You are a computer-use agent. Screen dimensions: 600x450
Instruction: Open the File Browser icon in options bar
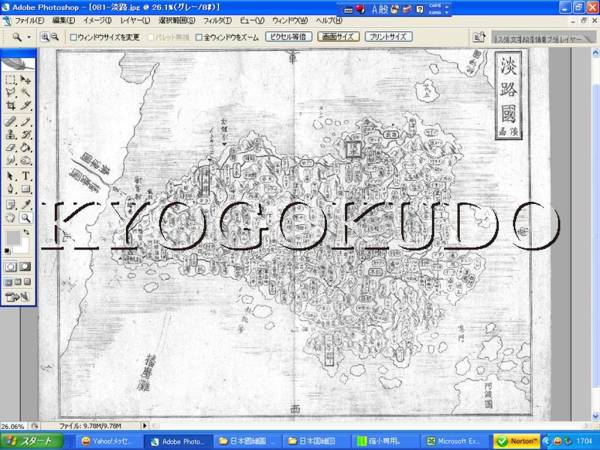pyautogui.click(x=479, y=37)
